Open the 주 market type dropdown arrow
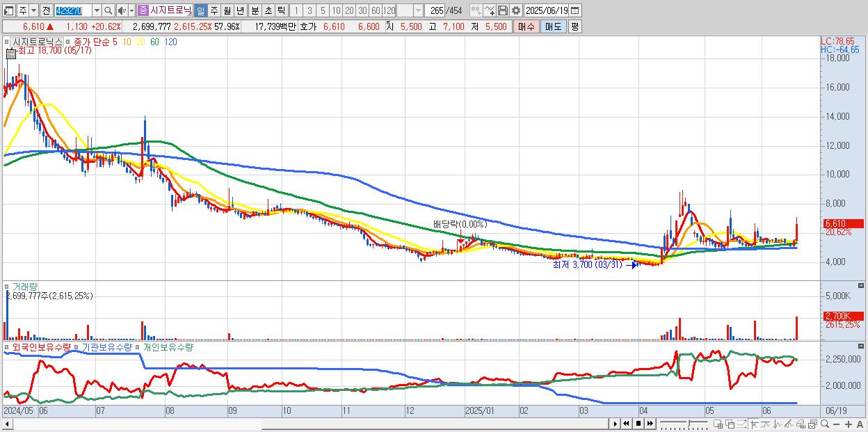The image size is (868, 432). coord(34,10)
